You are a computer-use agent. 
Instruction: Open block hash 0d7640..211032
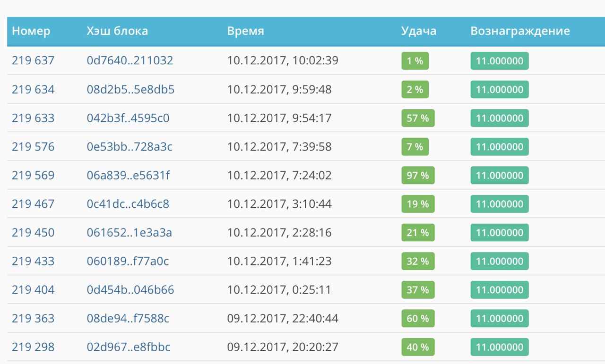(x=130, y=60)
